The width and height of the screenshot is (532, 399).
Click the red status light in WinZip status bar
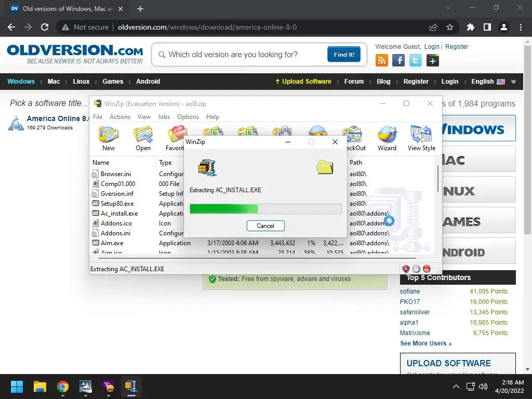pyautogui.click(x=427, y=269)
